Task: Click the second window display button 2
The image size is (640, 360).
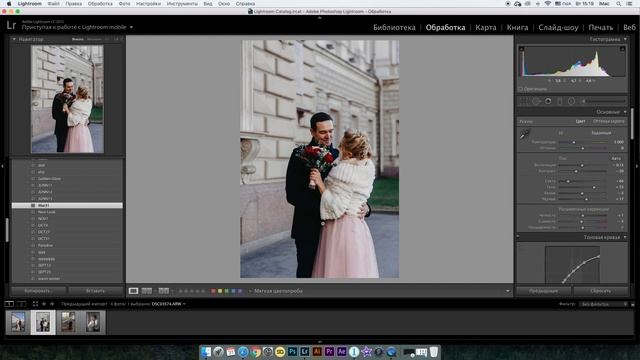Action: tap(21, 304)
